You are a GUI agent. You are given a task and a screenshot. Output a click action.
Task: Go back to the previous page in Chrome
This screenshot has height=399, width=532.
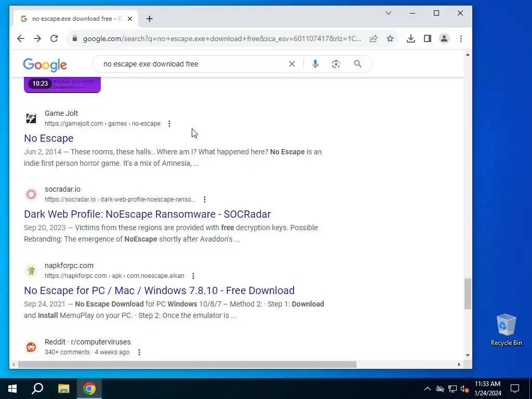pos(21,38)
